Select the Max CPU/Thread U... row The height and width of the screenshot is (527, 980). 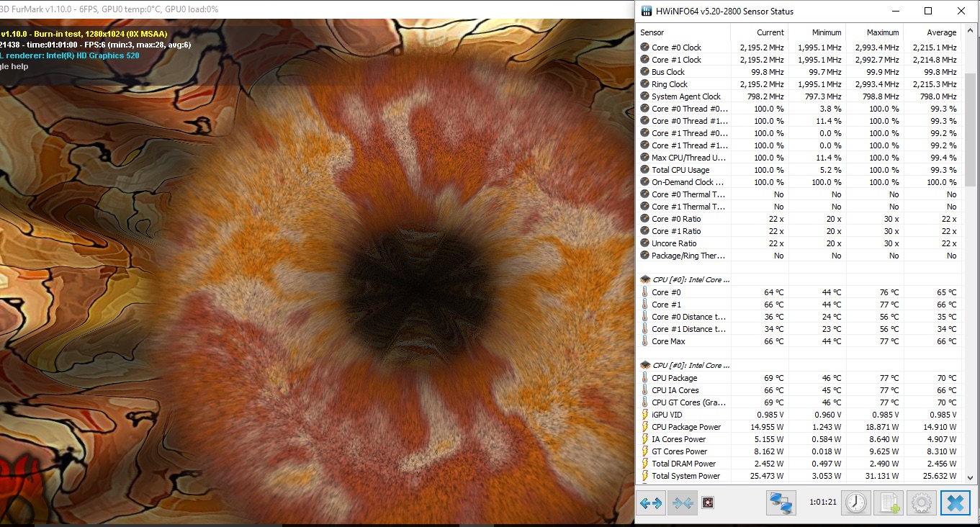click(x=799, y=158)
